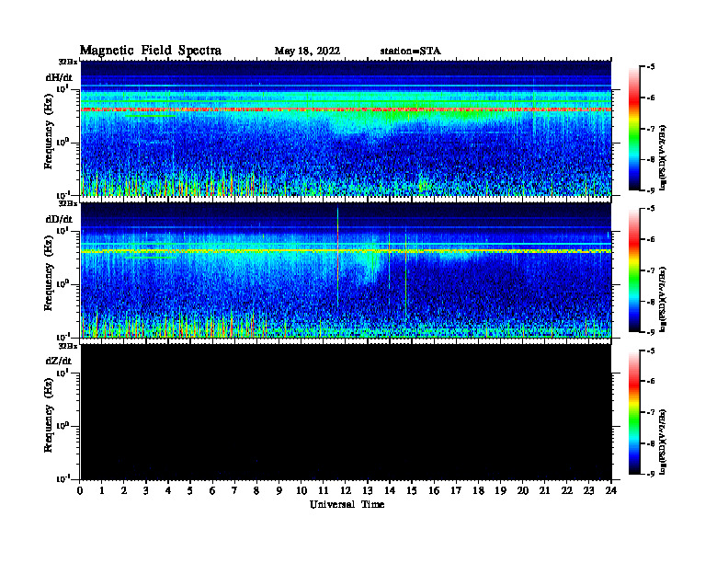728x563 pixels.
Task: Click the 'Universal Time' axis label
Action: tap(347, 504)
